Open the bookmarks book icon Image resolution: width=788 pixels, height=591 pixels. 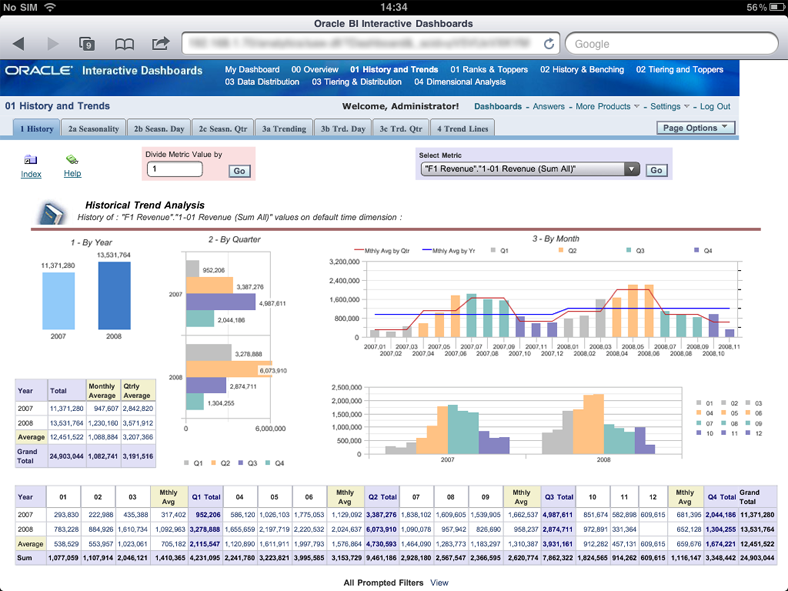coord(124,44)
